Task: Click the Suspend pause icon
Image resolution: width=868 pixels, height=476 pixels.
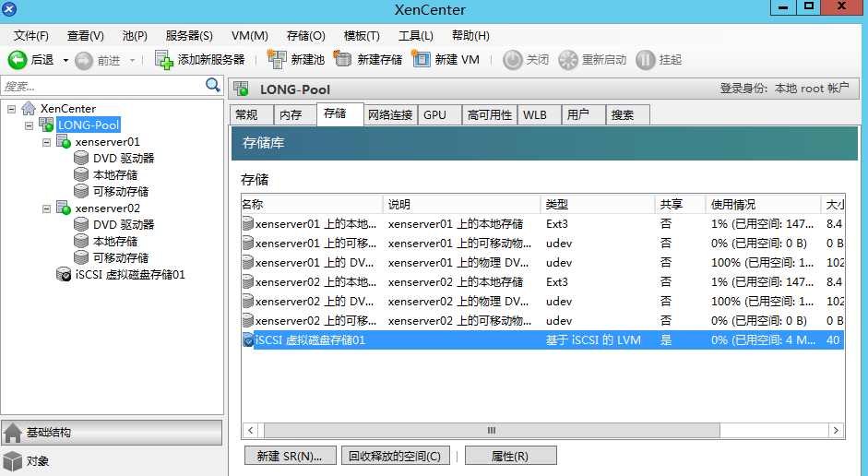Action: click(x=646, y=60)
